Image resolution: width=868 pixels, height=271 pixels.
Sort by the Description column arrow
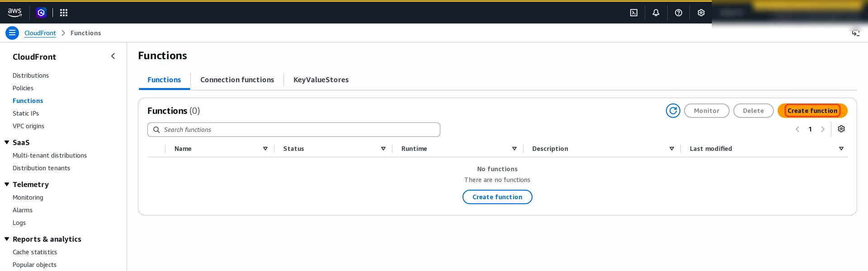672,149
